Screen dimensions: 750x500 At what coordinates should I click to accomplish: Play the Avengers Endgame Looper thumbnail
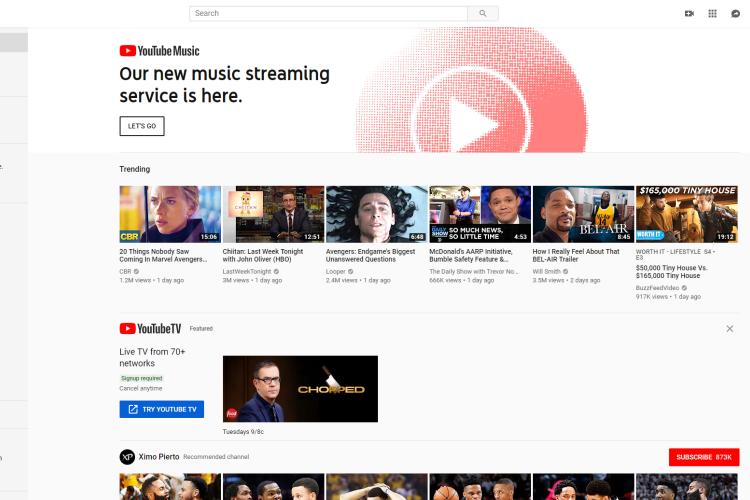376,214
